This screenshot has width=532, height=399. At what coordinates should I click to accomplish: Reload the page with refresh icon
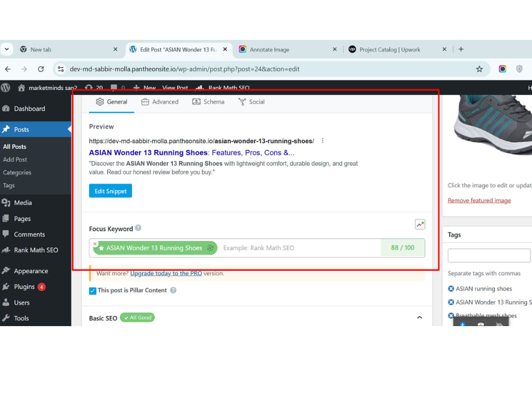[x=41, y=69]
